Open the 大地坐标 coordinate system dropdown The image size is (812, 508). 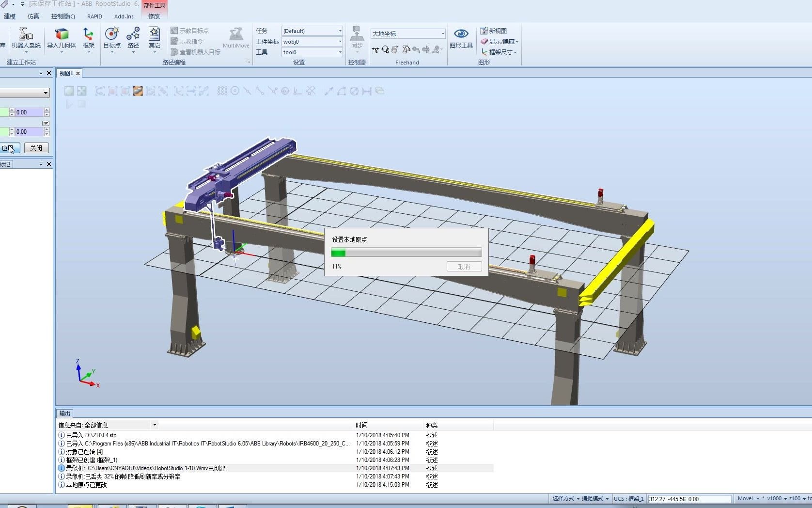coord(442,33)
